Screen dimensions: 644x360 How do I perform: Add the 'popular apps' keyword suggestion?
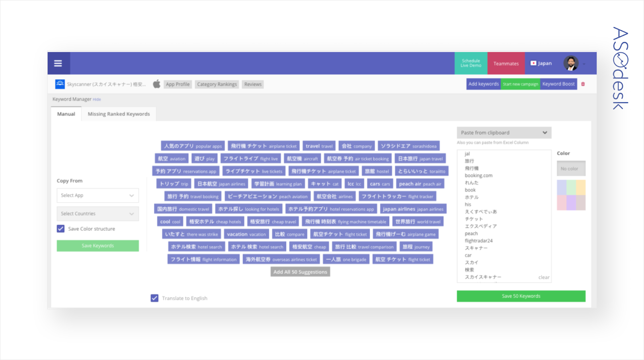[x=193, y=146]
